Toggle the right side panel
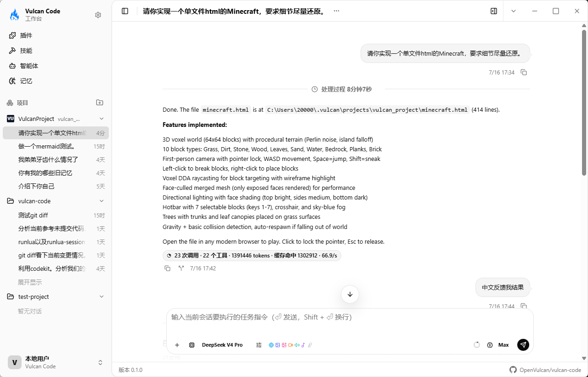588x377 pixels. (x=494, y=11)
